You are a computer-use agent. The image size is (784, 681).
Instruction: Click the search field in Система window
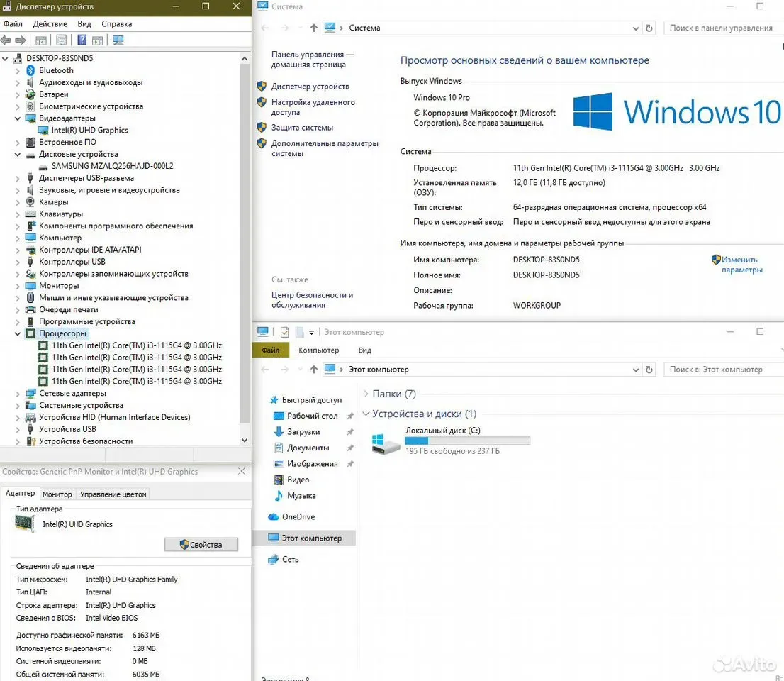tap(724, 28)
